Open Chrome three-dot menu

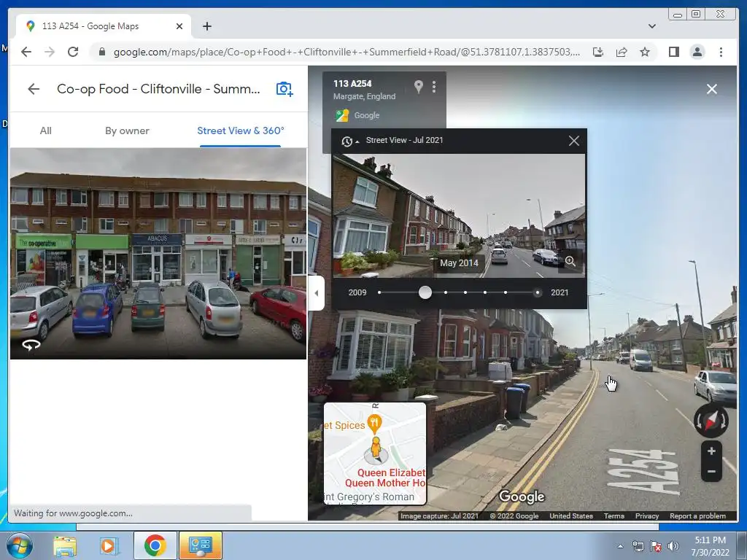coord(721,52)
